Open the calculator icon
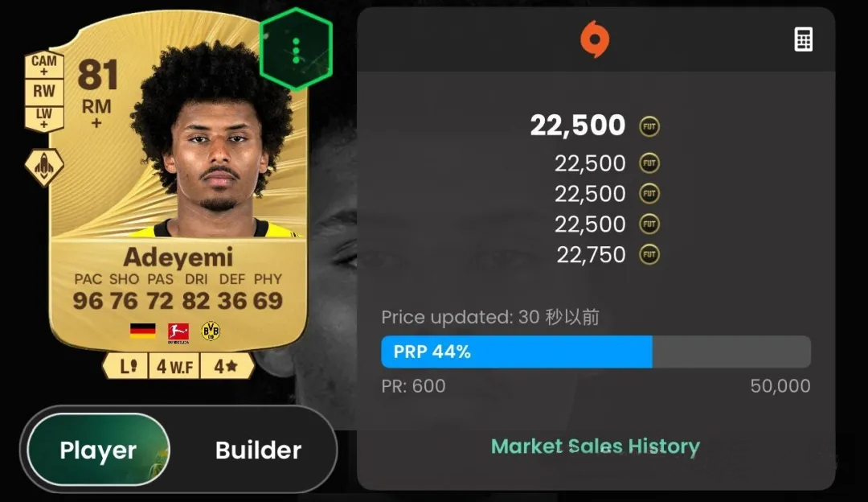 (803, 39)
